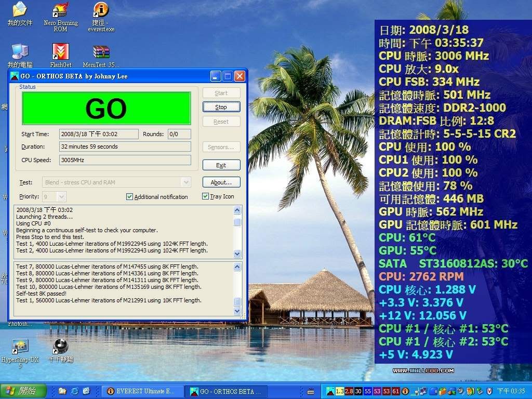Image resolution: width=532 pixels, height=399 pixels.
Task: Click the Exit button
Action: click(x=221, y=165)
